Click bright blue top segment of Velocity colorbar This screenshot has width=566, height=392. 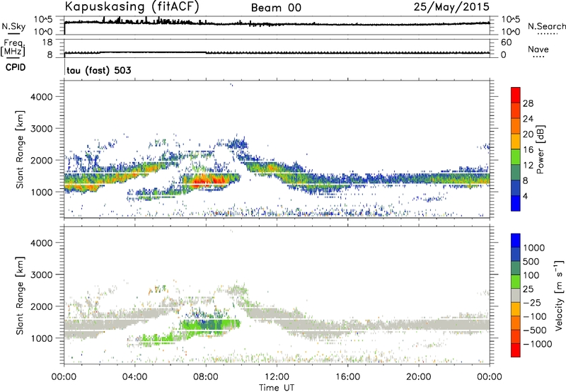(x=516, y=241)
